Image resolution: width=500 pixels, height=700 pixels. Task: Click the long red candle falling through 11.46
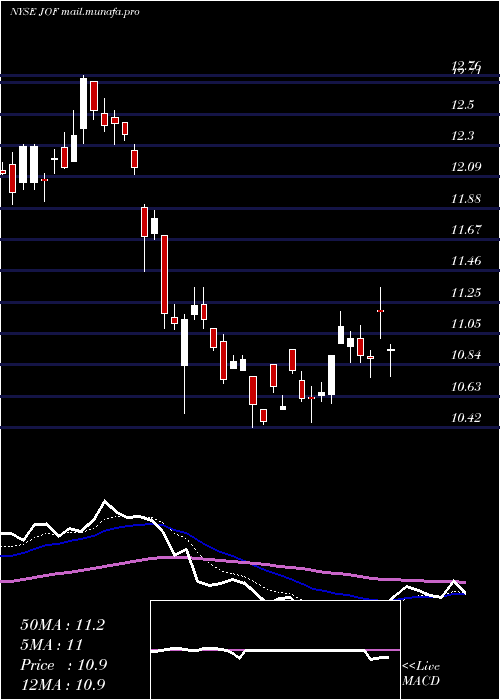[x=164, y=275]
